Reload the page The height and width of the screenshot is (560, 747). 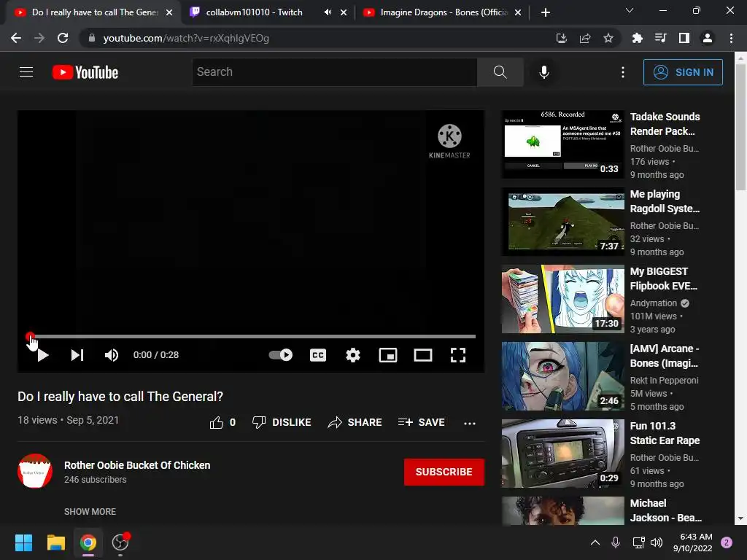[63, 38]
